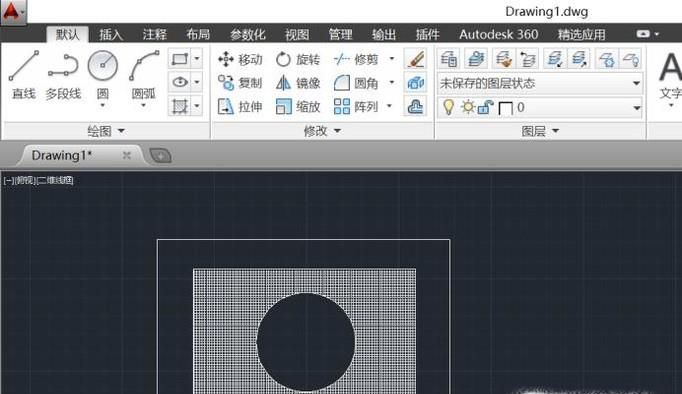
Task: Toggle layer 0 on/off lightbulb
Action: click(448, 107)
